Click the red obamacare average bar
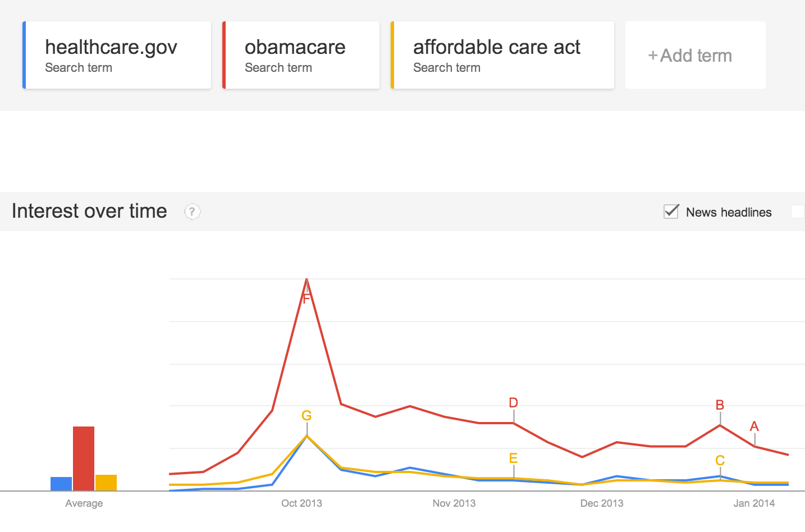This screenshot has width=805, height=532. [84, 458]
